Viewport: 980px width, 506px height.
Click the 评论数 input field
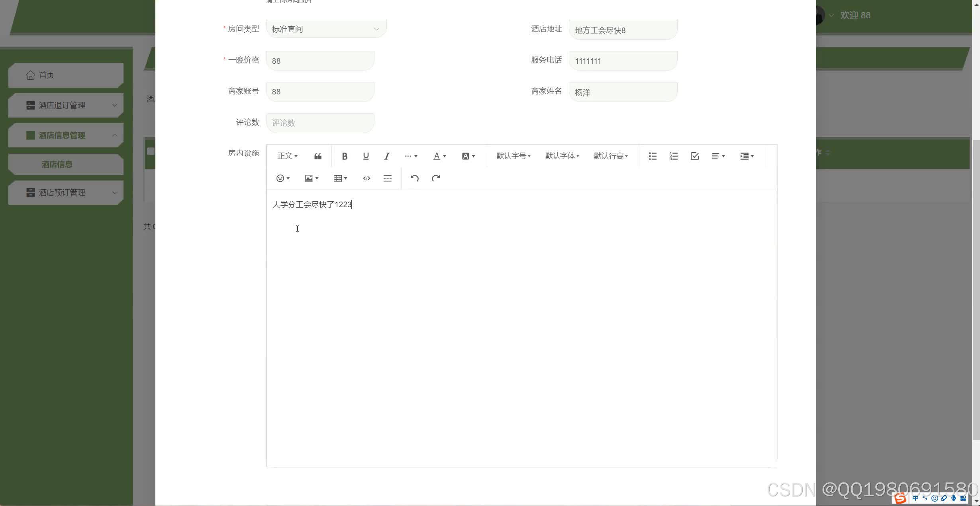click(x=320, y=123)
